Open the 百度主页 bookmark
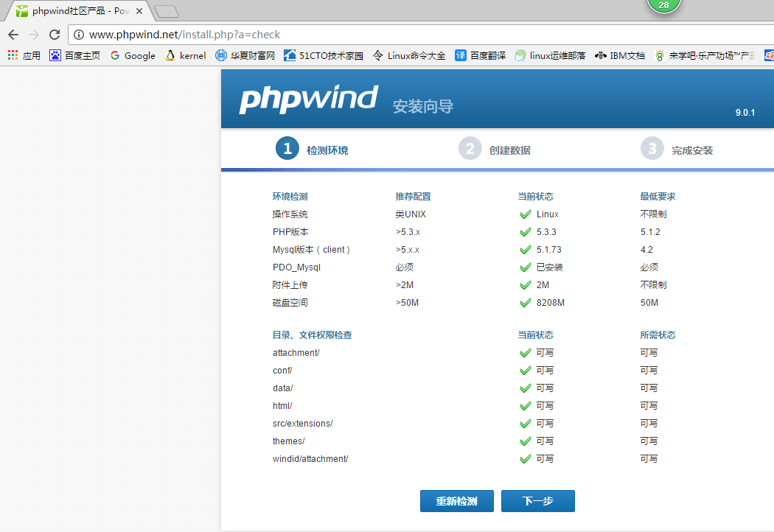Screen dimensions: 774x532 [75, 55]
